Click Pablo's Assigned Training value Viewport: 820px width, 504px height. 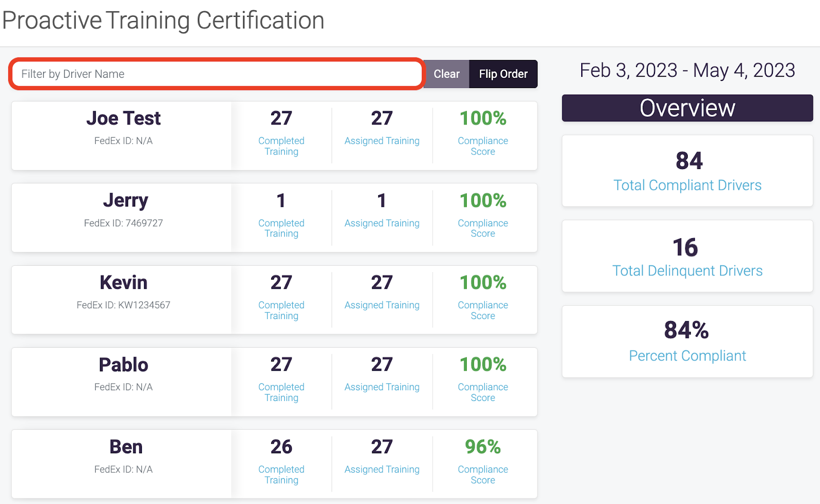click(382, 365)
